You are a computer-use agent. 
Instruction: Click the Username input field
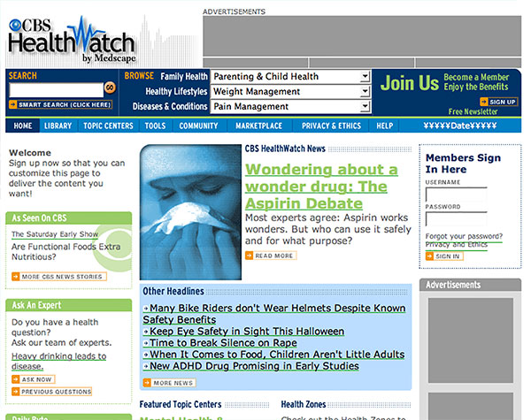click(456, 195)
